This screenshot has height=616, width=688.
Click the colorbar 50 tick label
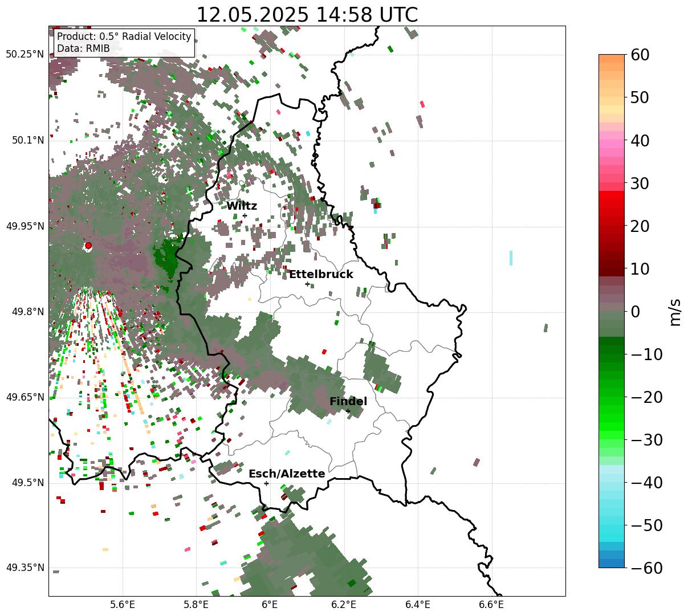(x=641, y=97)
